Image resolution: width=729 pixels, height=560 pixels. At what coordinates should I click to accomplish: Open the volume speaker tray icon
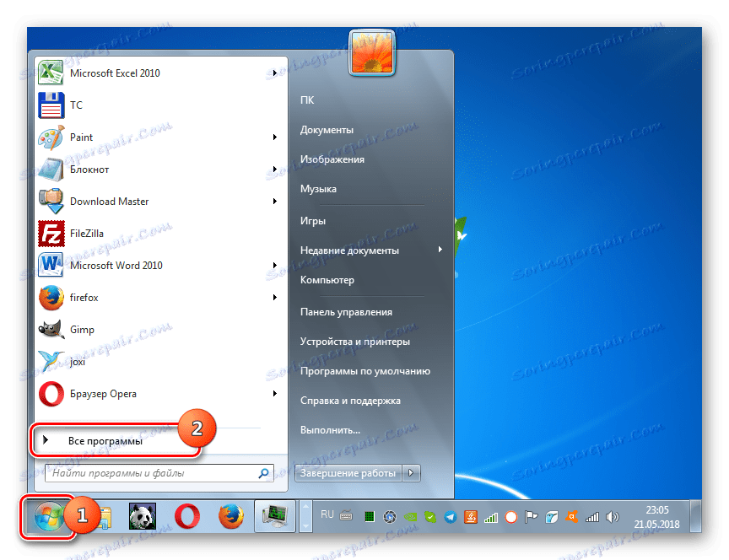(x=613, y=517)
